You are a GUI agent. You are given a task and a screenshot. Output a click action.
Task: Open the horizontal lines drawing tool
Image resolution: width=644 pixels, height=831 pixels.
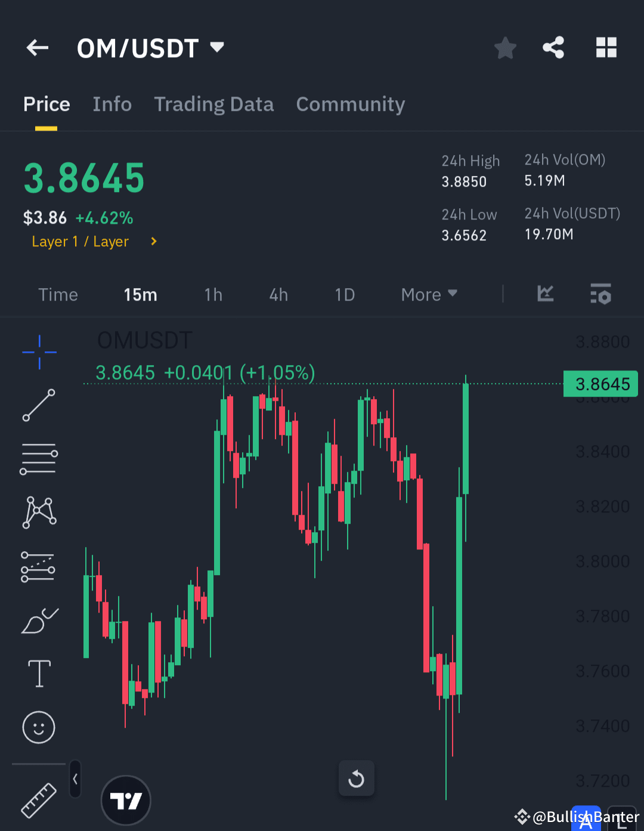(x=39, y=458)
